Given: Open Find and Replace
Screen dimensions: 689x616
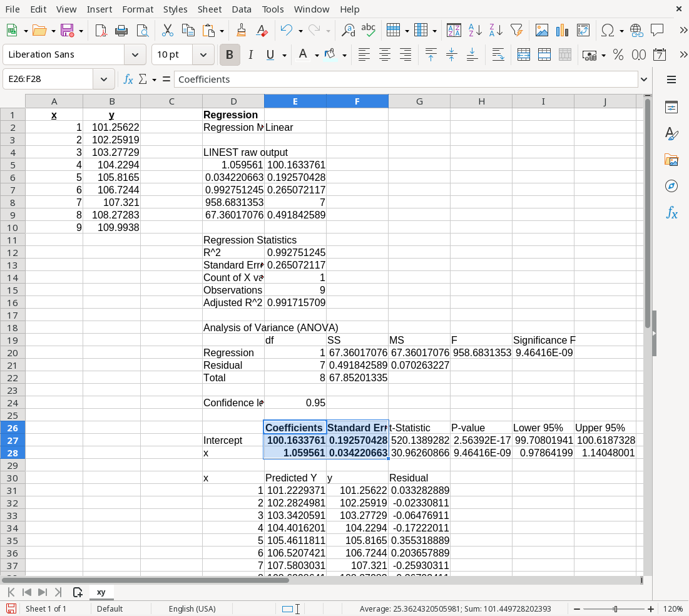Looking at the screenshot, I should click(348, 30).
